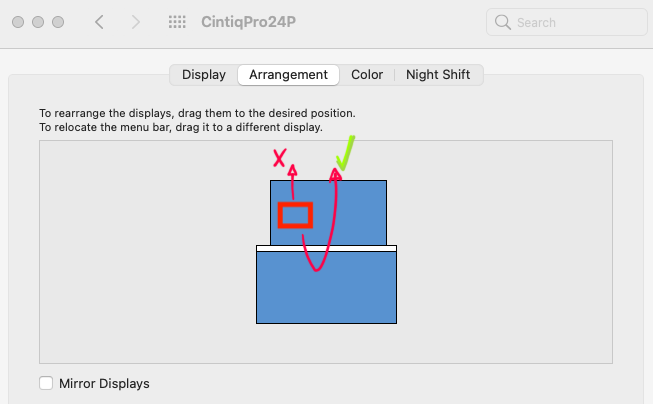
Task: Go forward with the right chevron
Action: click(x=136, y=22)
